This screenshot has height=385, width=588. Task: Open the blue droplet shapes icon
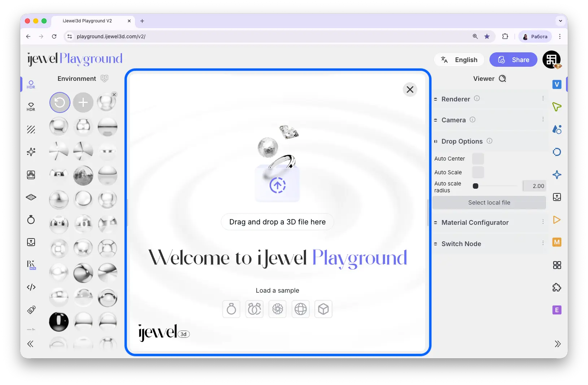(557, 130)
